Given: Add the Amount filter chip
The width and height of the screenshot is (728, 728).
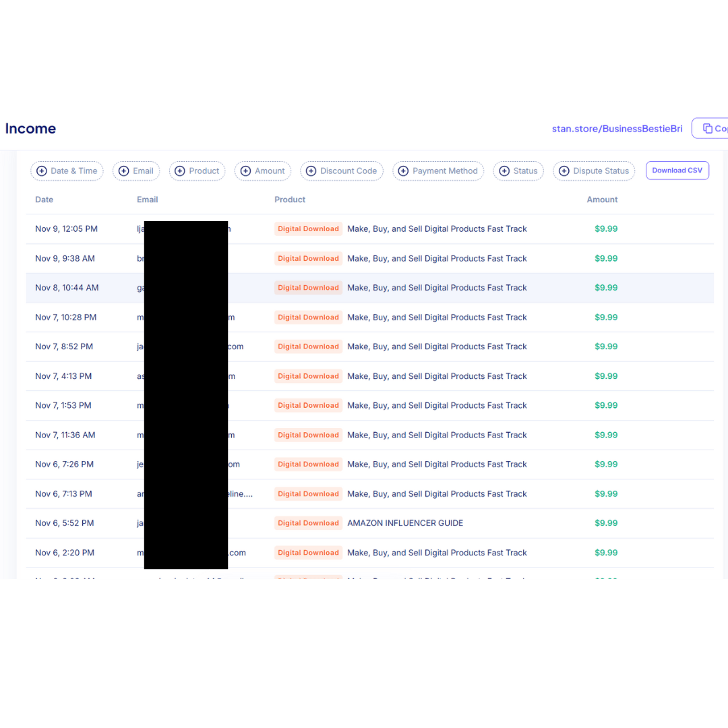Looking at the screenshot, I should pos(263,171).
